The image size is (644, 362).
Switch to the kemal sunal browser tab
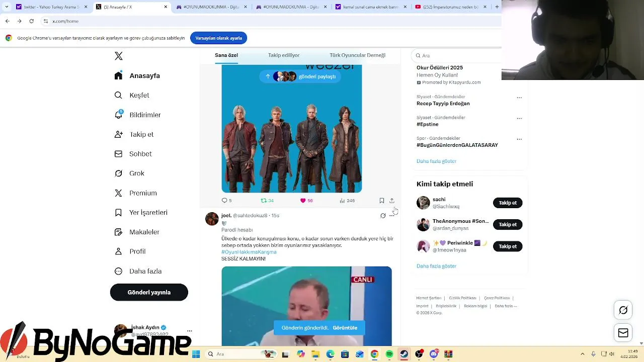[371, 7]
